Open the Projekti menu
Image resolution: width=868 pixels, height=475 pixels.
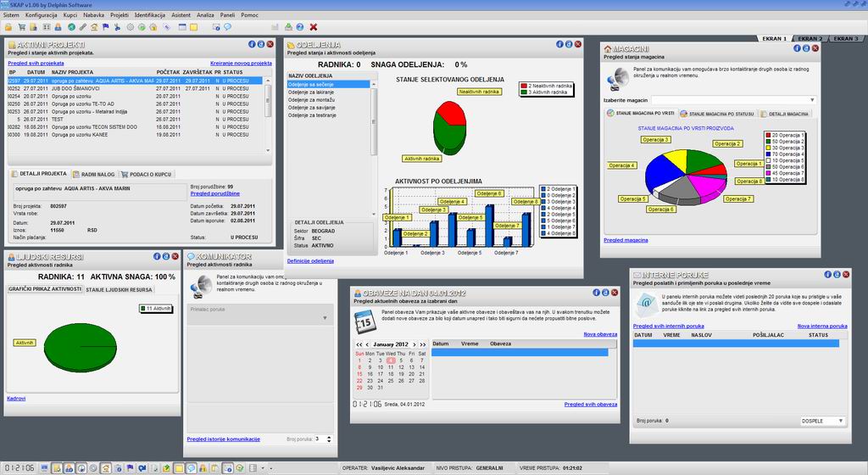[x=119, y=15]
